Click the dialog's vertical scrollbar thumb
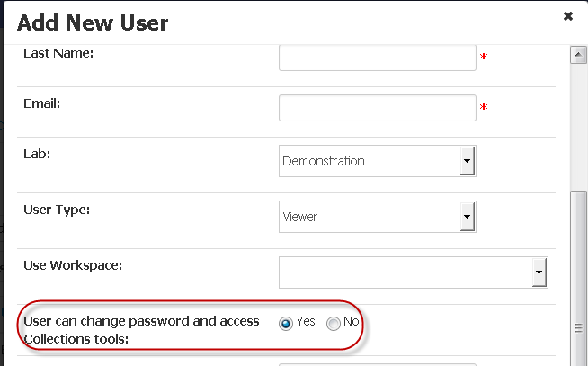 (578, 278)
